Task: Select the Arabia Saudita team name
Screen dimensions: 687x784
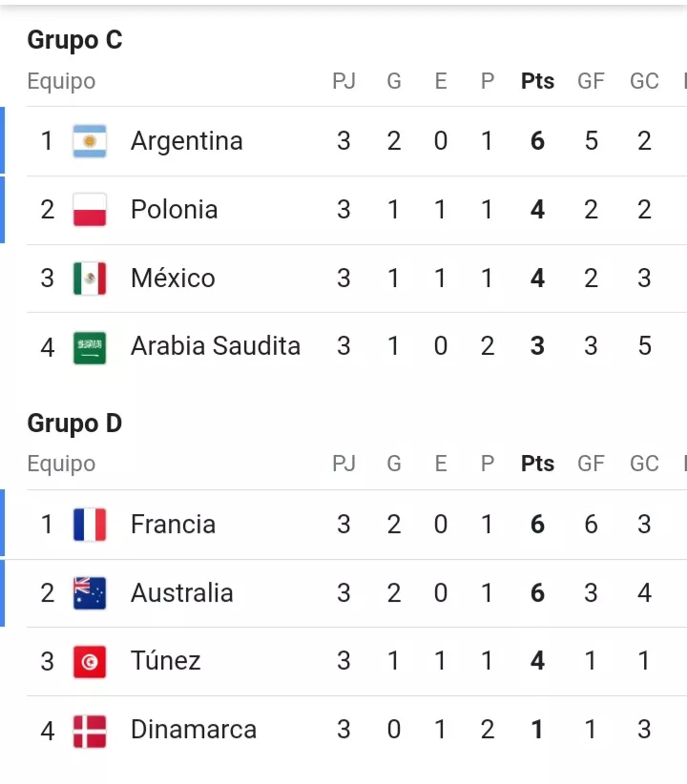Action: coord(215,346)
